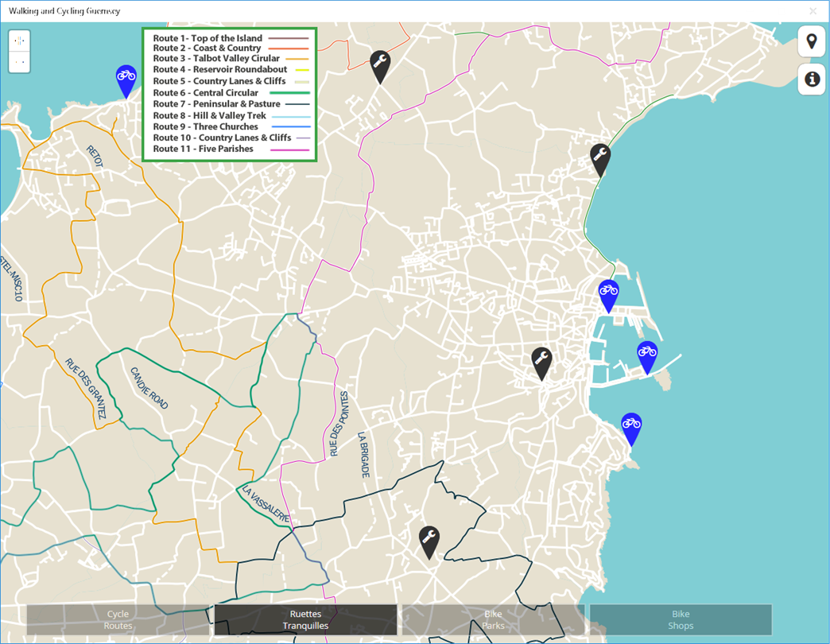Select the bike park marker near Retot coast
Viewport: 830px width, 644px height.
coord(126,81)
